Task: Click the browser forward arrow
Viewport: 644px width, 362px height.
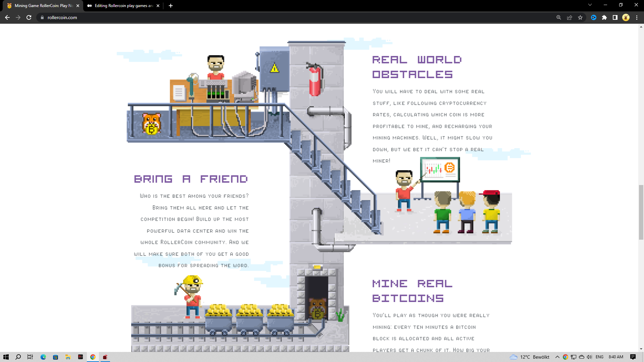Action: tap(18, 17)
